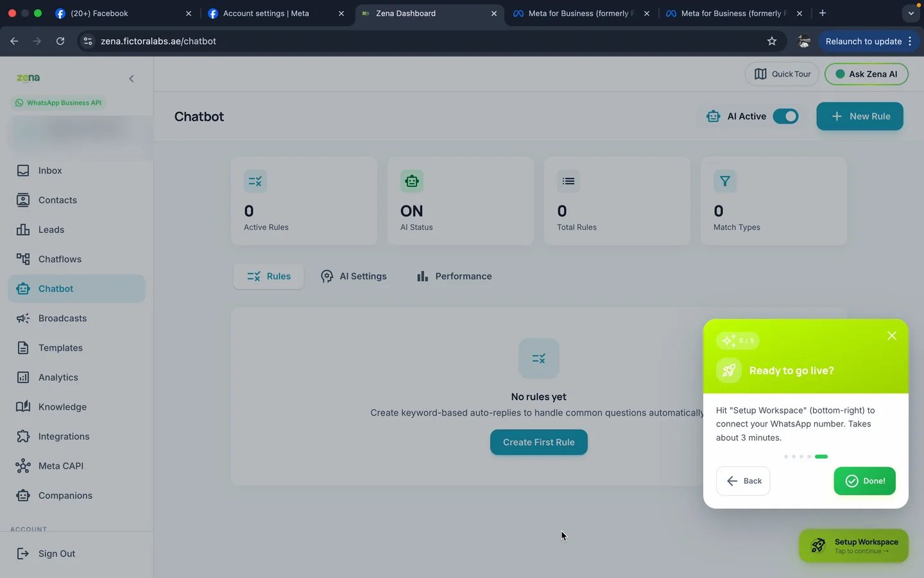
Task: Switch to first Meta for Business tab
Action: coord(581,13)
